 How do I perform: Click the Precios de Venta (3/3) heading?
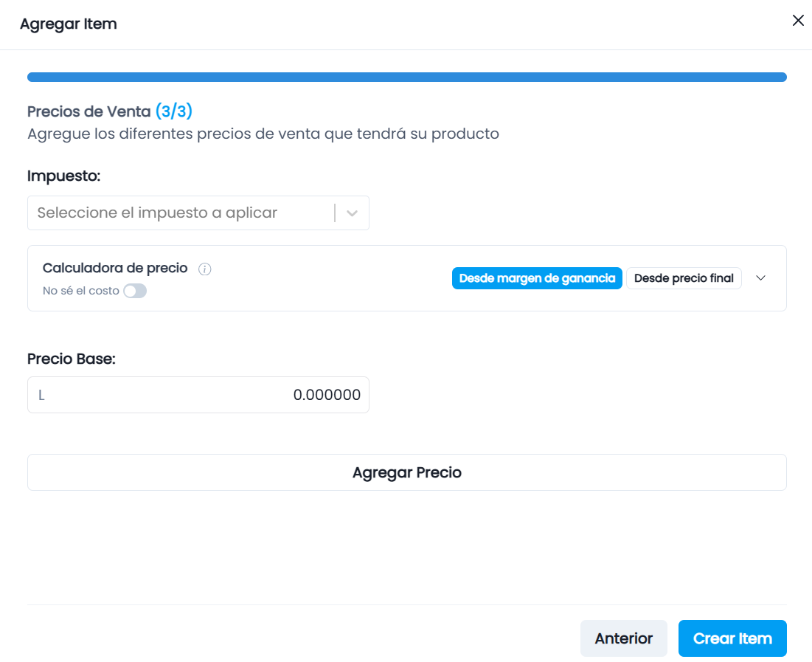pos(110,111)
